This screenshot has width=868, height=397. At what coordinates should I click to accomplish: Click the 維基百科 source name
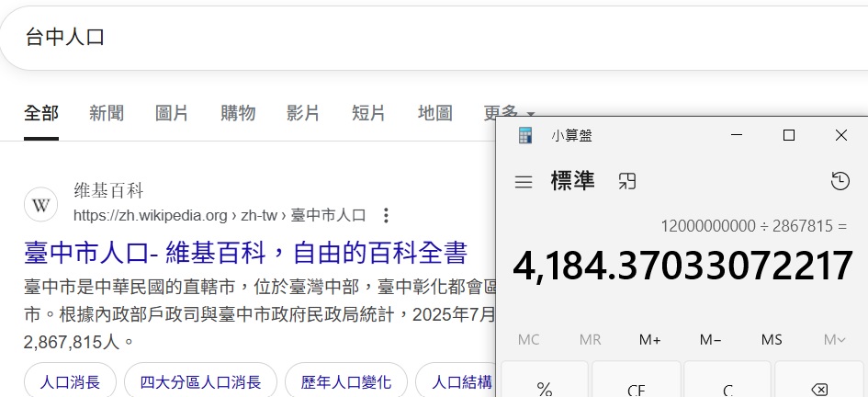pyautogui.click(x=109, y=191)
